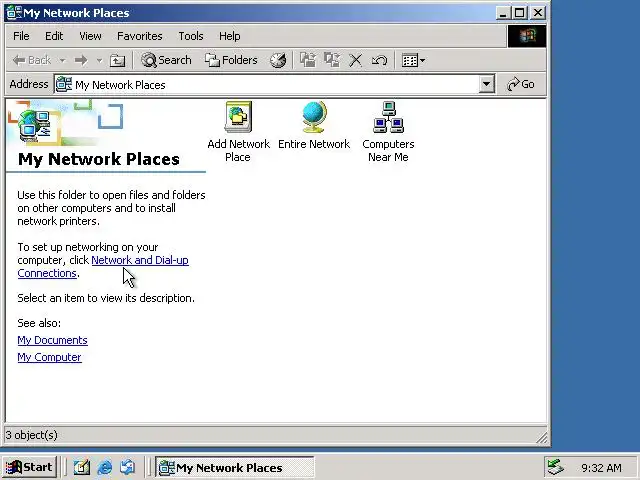Click the 'My Network Places' heading text
This screenshot has height=480, width=640.
click(99, 159)
